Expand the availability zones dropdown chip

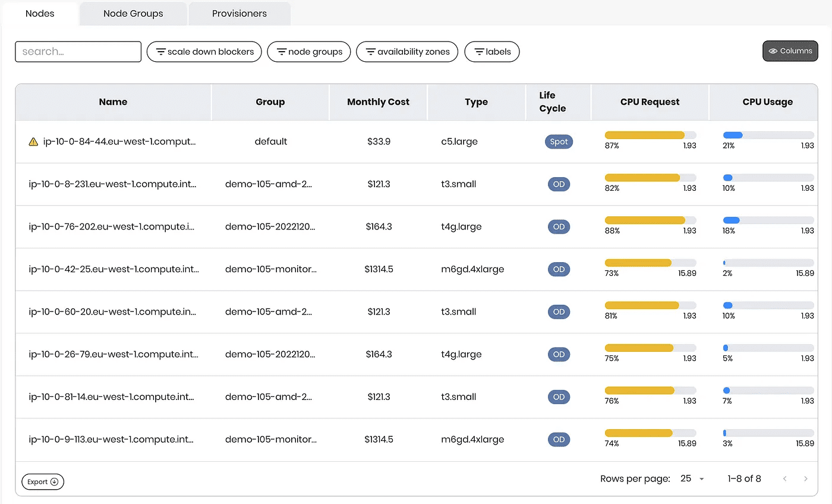click(406, 52)
